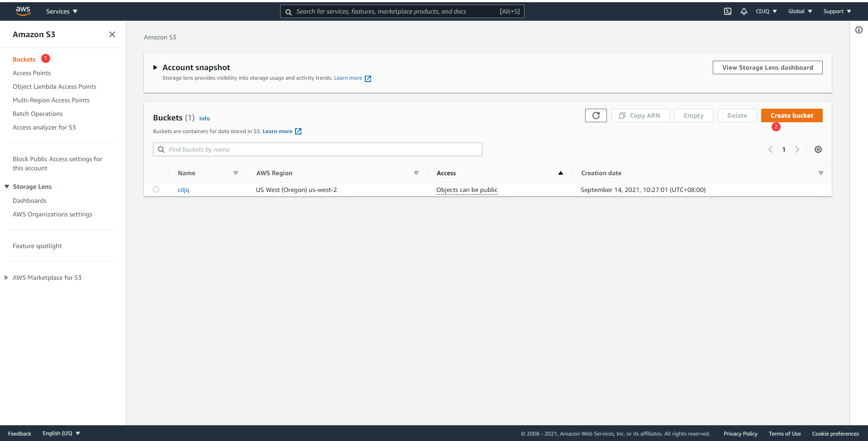Click the Feedback button in footer

click(19, 434)
